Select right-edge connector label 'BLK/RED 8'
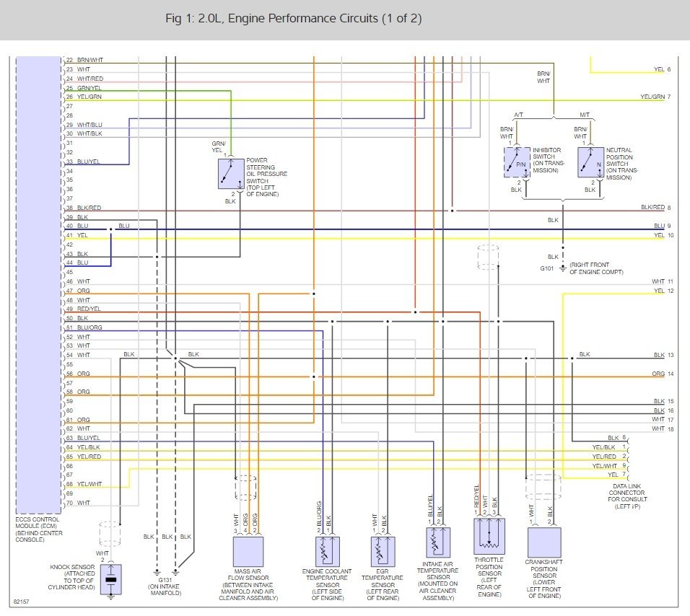The image size is (690, 616). (x=656, y=207)
